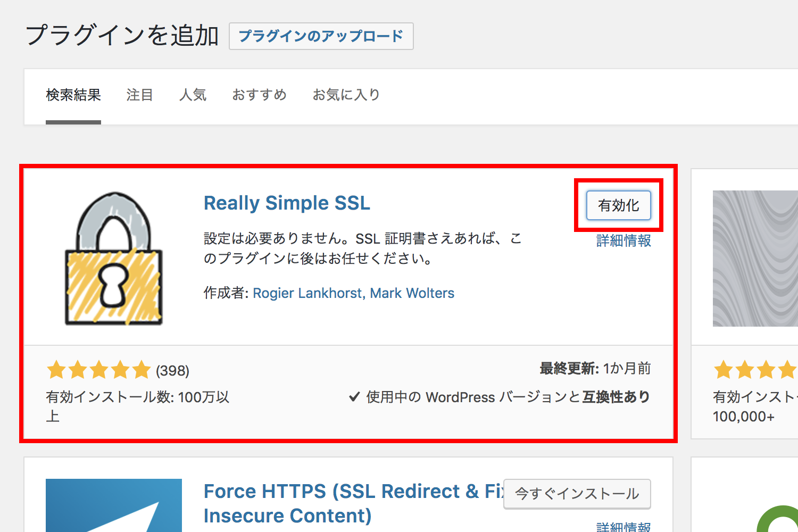This screenshot has height=532, width=798.
Task: Click 今すぐインストール for Force HTTPS plugin
Action: click(x=577, y=494)
